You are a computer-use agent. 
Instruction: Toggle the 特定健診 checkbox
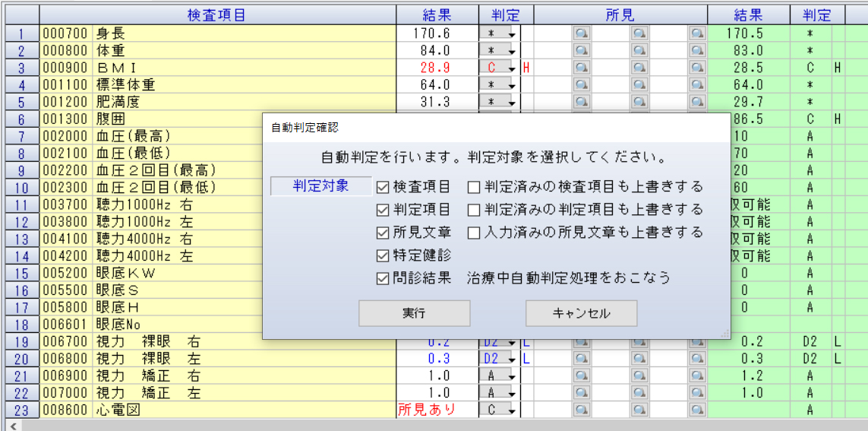(383, 255)
